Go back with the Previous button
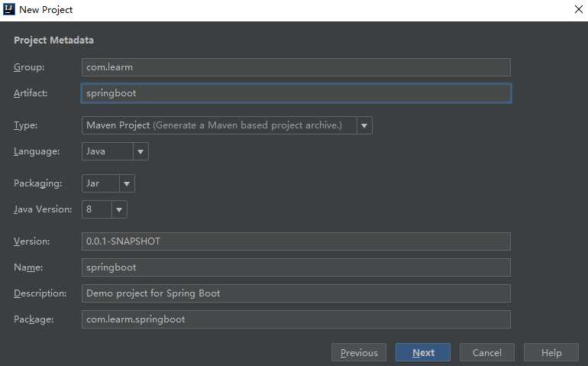This screenshot has height=366, width=588. [x=359, y=352]
